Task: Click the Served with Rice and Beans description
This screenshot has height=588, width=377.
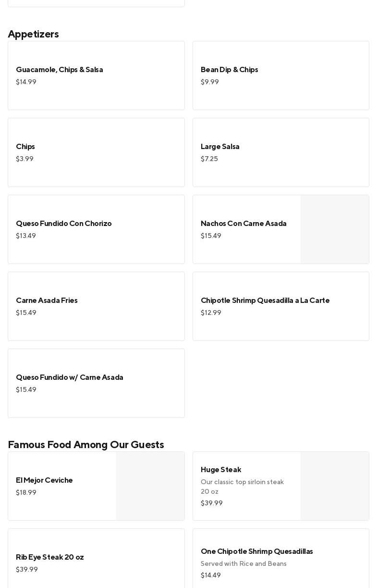Action: 243,564
